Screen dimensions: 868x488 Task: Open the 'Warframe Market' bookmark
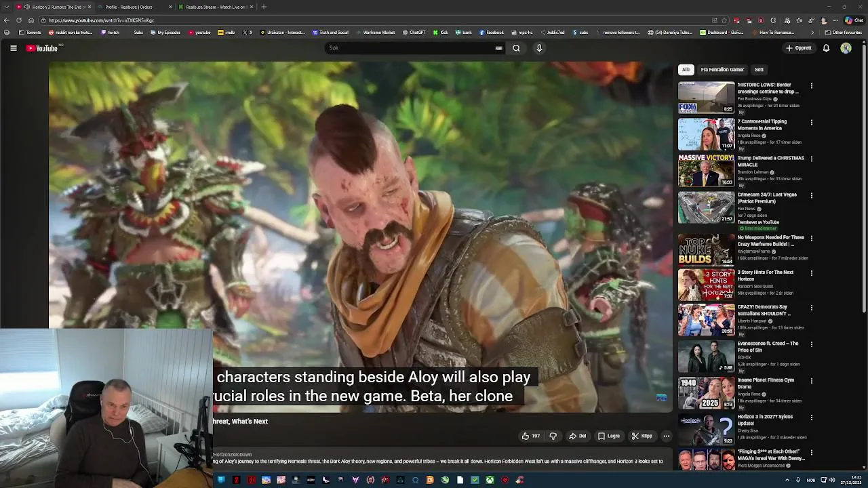(375, 33)
